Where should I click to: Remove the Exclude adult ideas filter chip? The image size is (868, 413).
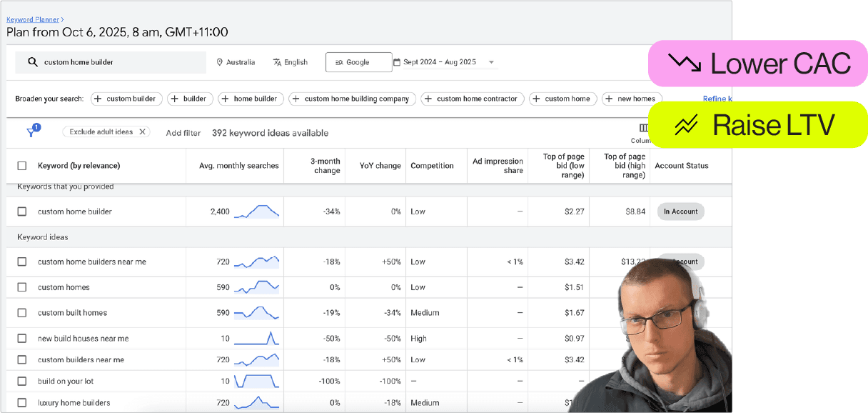142,132
